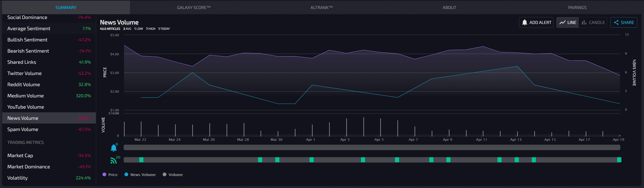The width and height of the screenshot is (644, 188).
Task: Click the last green news marker on timeline
Action: click(619, 160)
